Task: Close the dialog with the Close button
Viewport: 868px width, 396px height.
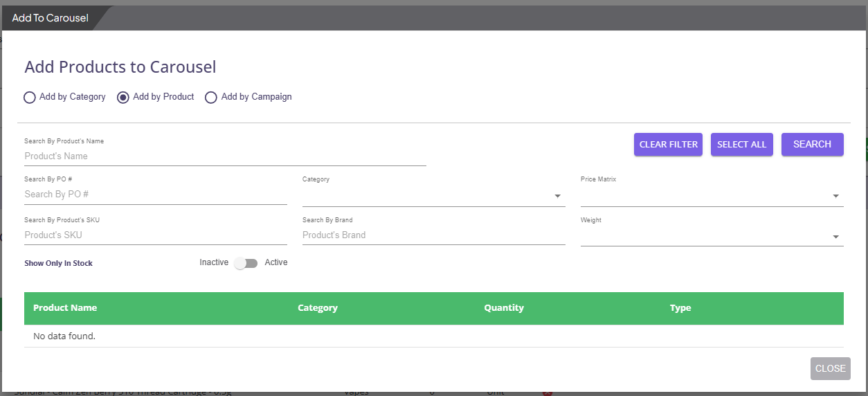Action: pyautogui.click(x=830, y=368)
